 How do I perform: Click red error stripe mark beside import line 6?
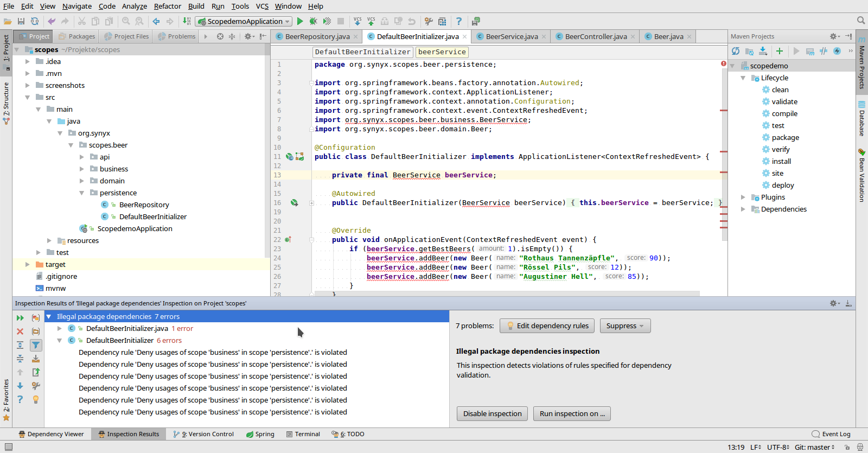pos(724,111)
